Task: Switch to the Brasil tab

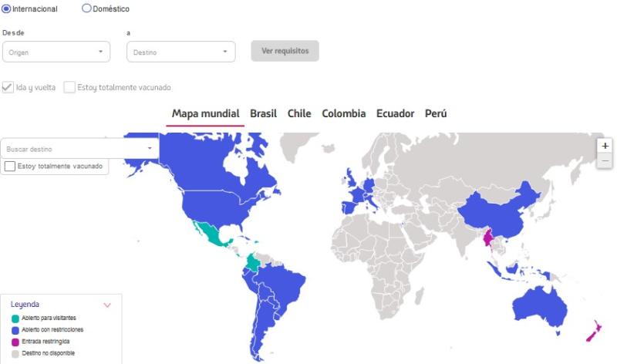Action: pos(263,113)
